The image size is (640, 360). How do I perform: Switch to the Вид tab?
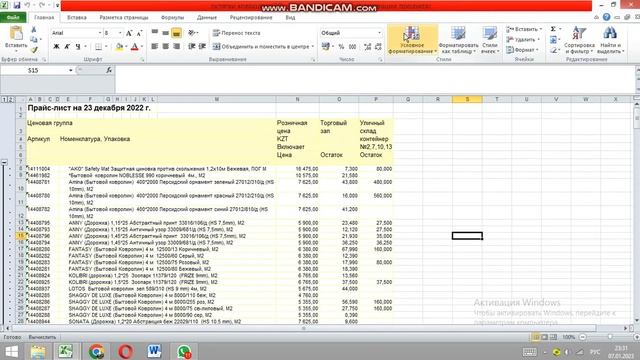pos(290,18)
